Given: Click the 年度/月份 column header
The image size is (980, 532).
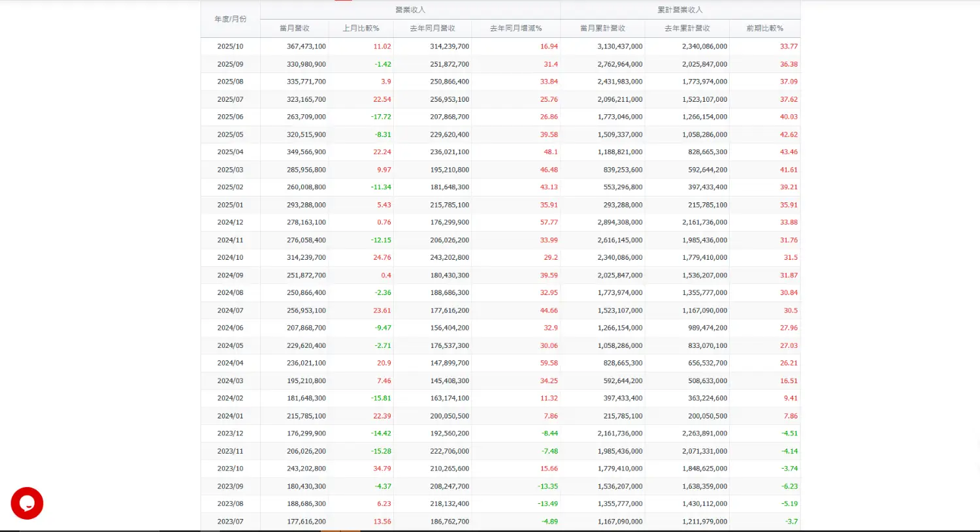Looking at the screenshot, I should coord(230,19).
